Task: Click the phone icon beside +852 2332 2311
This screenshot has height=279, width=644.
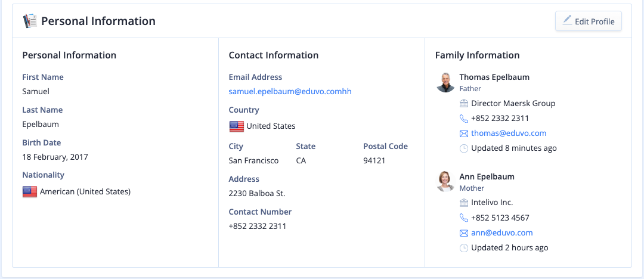Action: click(464, 119)
